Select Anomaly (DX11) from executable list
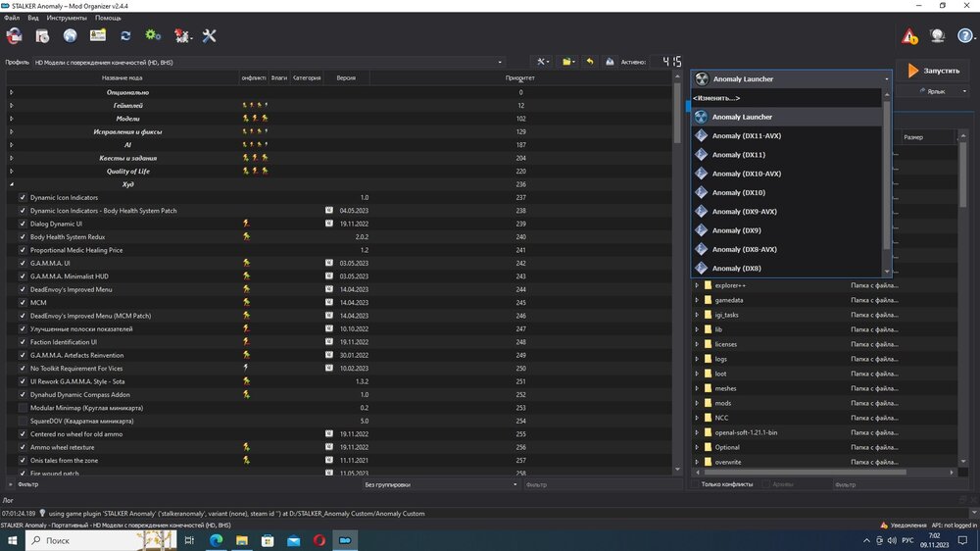This screenshot has height=551, width=980. [786, 155]
